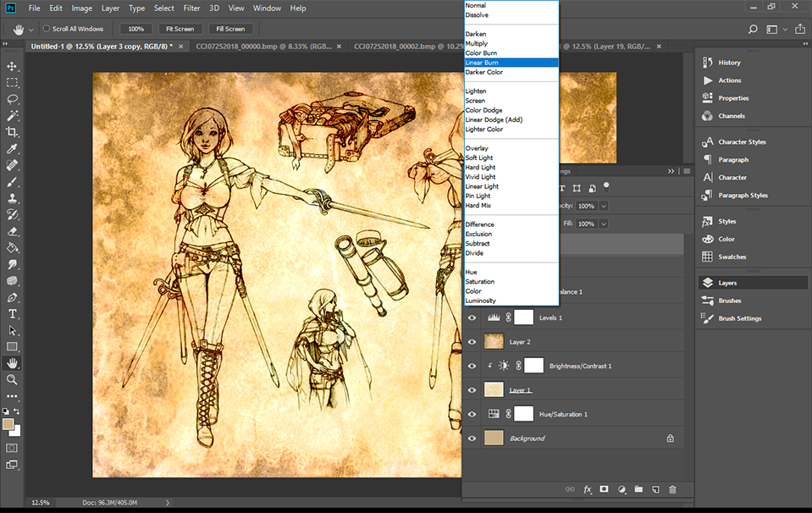
Task: Choose the Zoom tool in toolbar
Action: (x=12, y=380)
